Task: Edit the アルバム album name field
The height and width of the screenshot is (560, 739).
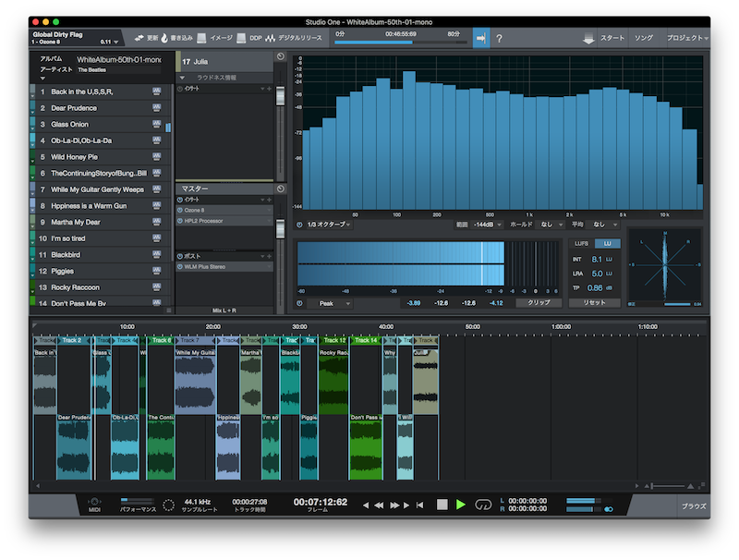Action: coord(119,60)
